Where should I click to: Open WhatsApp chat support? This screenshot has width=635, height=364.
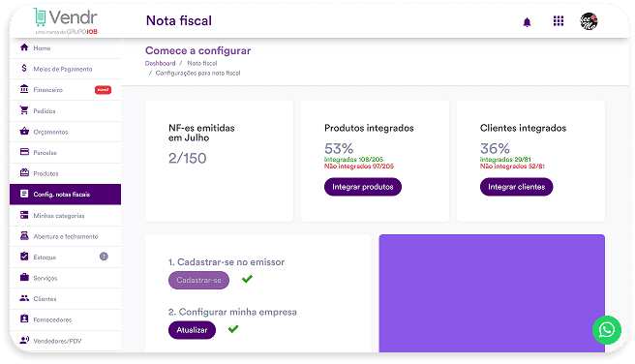(606, 330)
